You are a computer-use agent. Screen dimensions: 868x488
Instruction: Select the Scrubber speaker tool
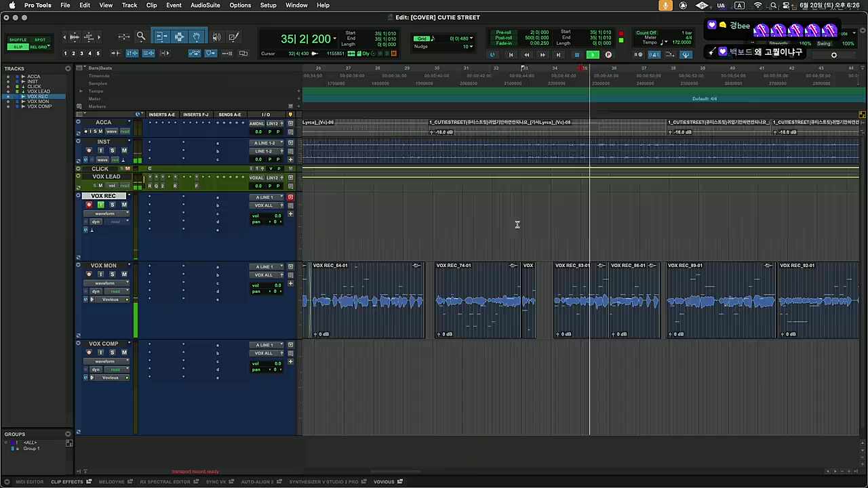pyautogui.click(x=216, y=37)
